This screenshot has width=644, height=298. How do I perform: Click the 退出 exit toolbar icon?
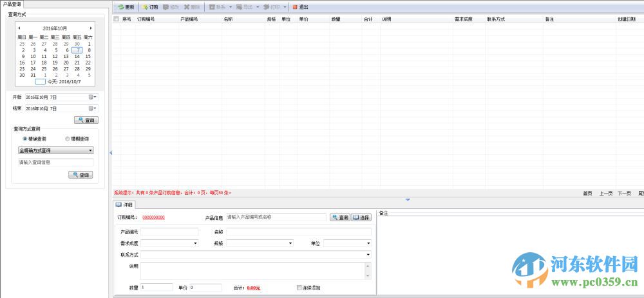(x=295, y=7)
